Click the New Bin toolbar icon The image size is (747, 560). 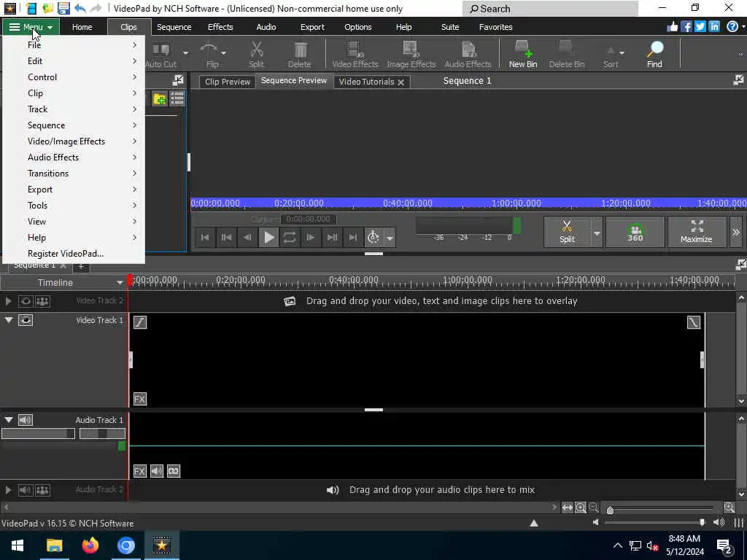coord(522,54)
